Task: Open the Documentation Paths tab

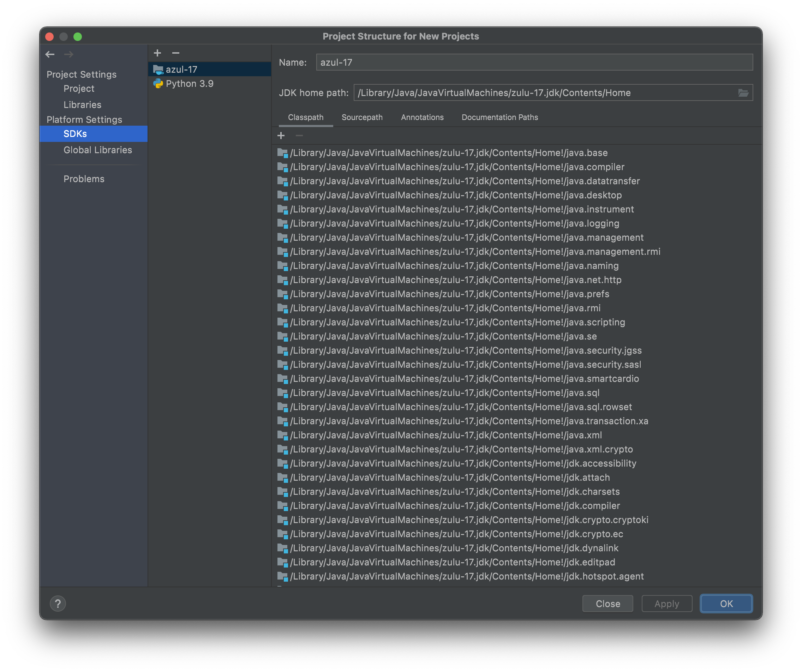Action: (x=499, y=117)
